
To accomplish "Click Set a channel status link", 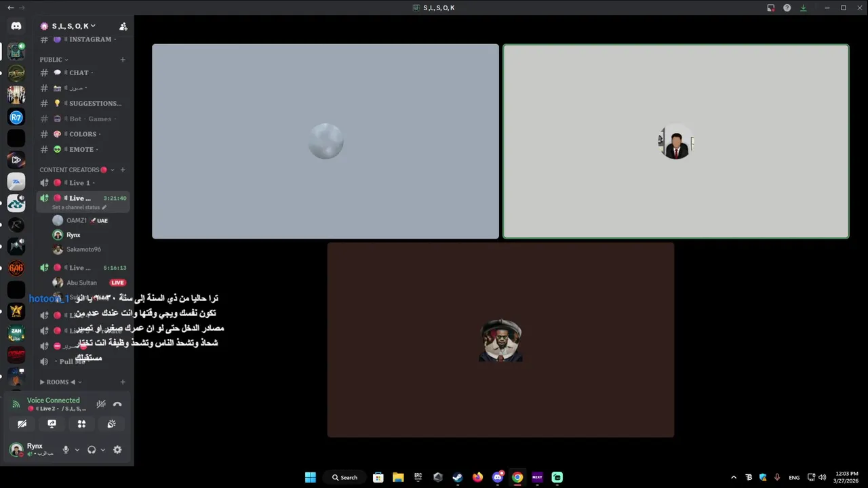I will [x=79, y=207].
